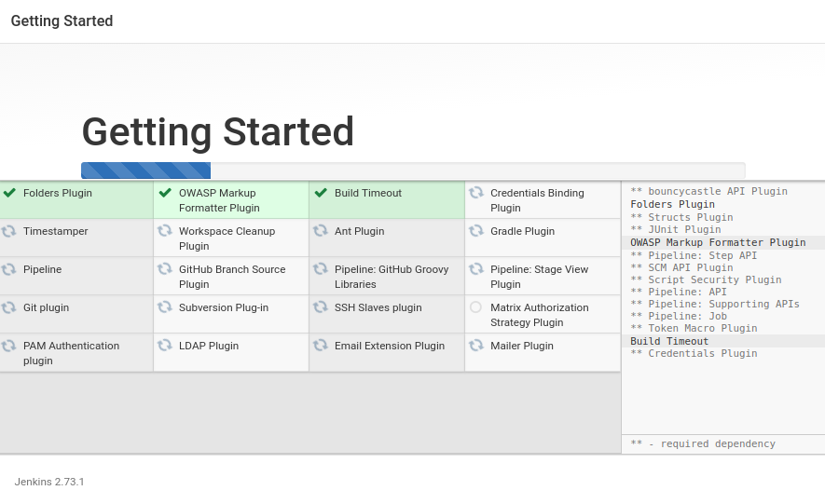Click sync icon next to LDAP Plugin
The height and width of the screenshot is (504, 825).
(165, 346)
